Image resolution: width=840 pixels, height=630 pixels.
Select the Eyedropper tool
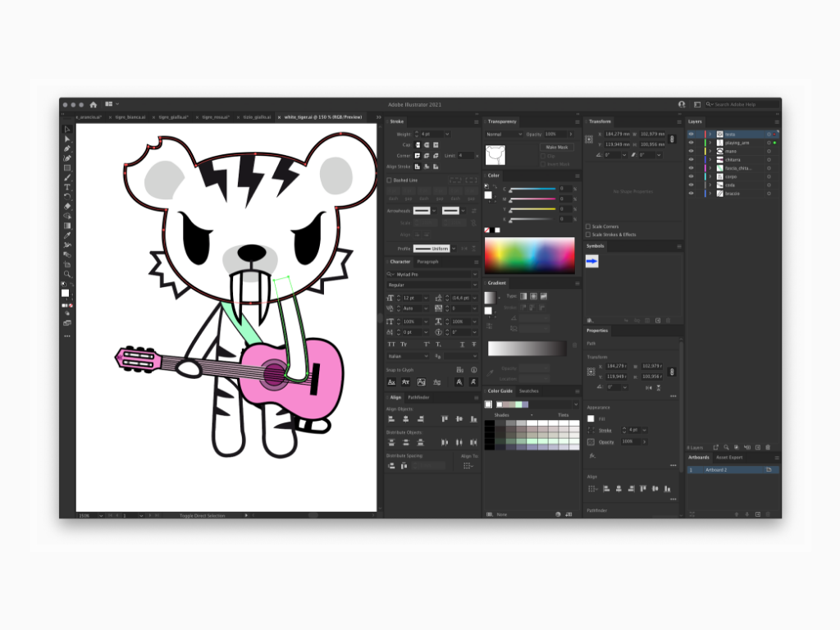67,235
